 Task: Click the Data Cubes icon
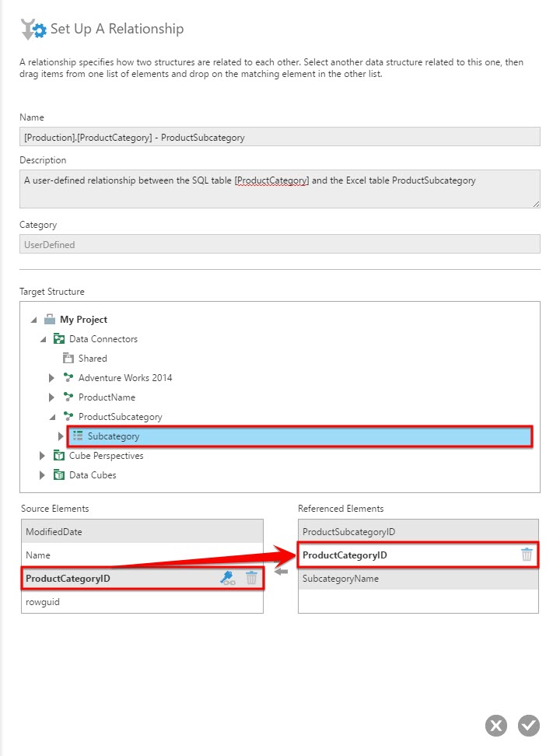(58, 475)
